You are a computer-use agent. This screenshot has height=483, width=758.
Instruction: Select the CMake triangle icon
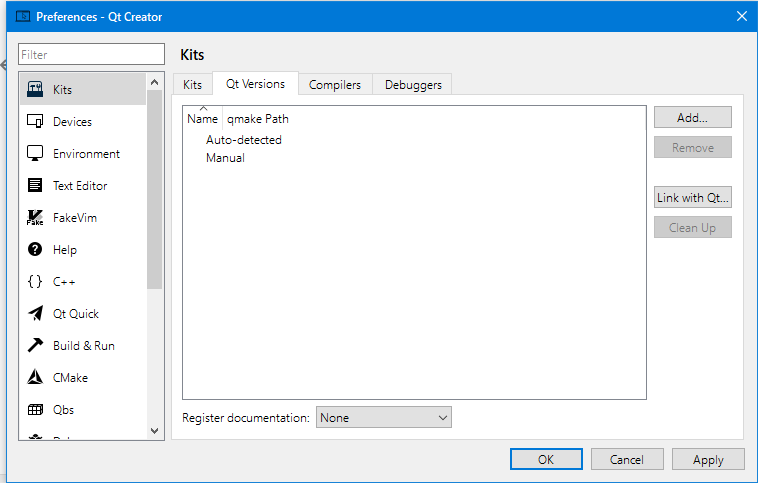pos(35,378)
